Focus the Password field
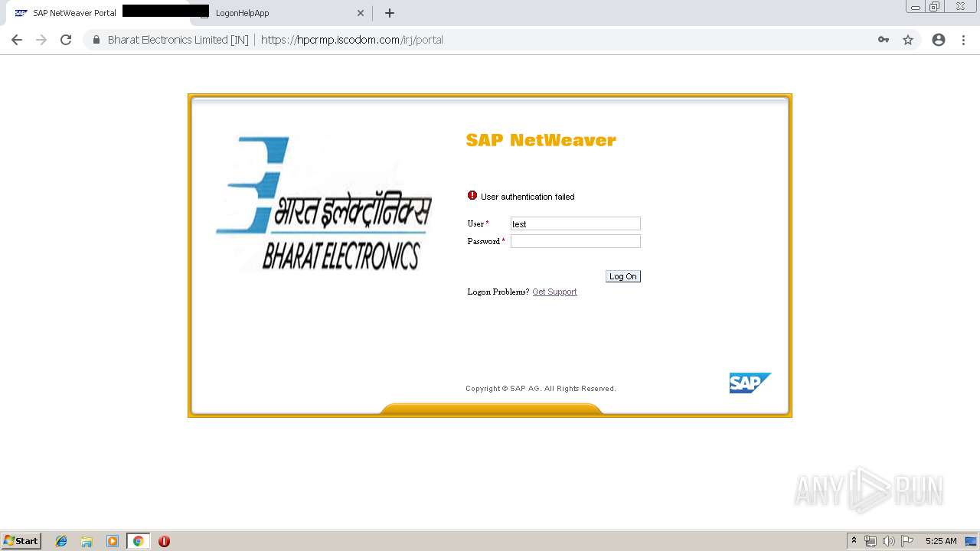This screenshot has height=551, width=980. point(576,241)
